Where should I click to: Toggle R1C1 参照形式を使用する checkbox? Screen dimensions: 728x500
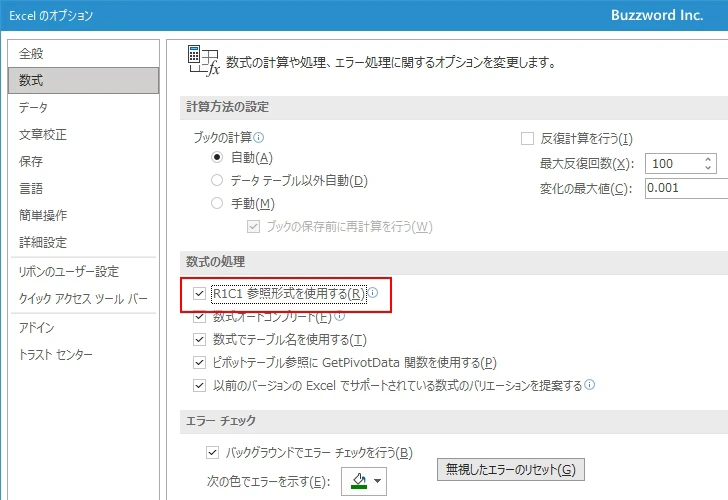(x=199, y=293)
